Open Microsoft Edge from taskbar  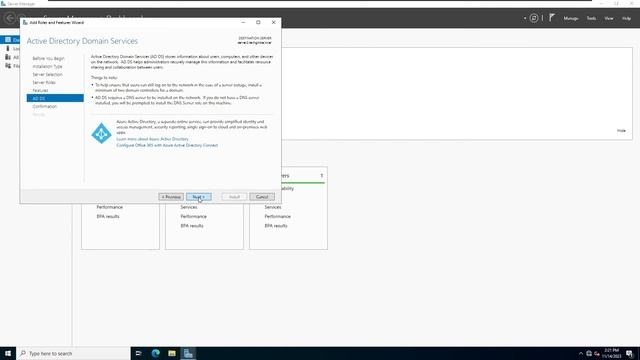click(156, 353)
